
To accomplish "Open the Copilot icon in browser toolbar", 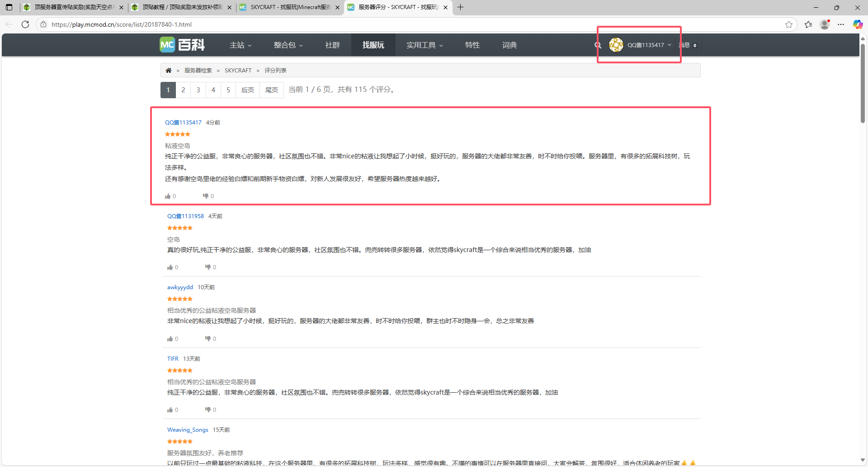I will pos(858,24).
